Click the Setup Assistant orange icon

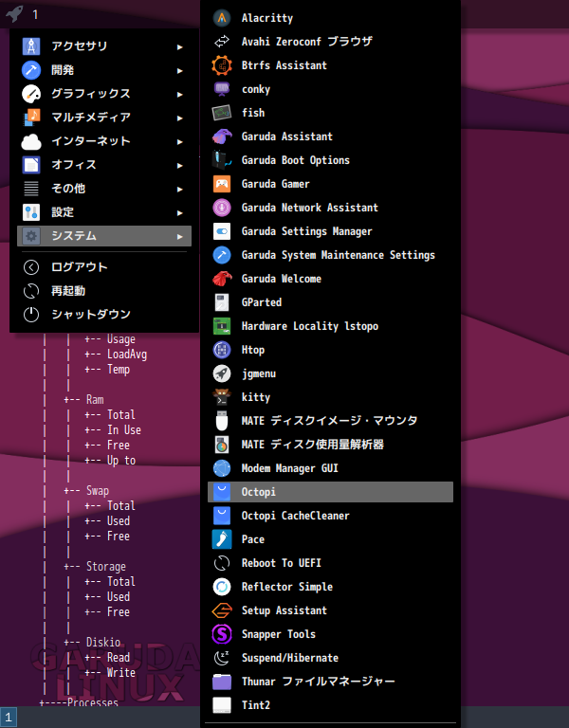coord(222,610)
